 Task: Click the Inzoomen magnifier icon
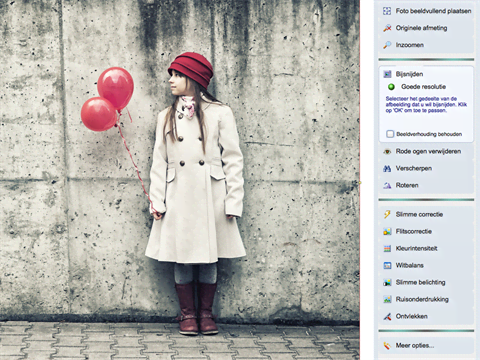[x=387, y=45]
